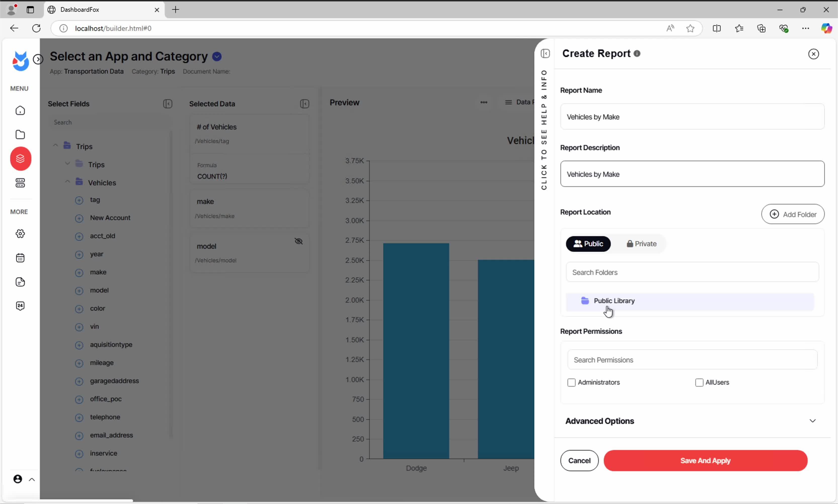Click the Save And Apply button
This screenshot has width=838, height=504.
(705, 461)
